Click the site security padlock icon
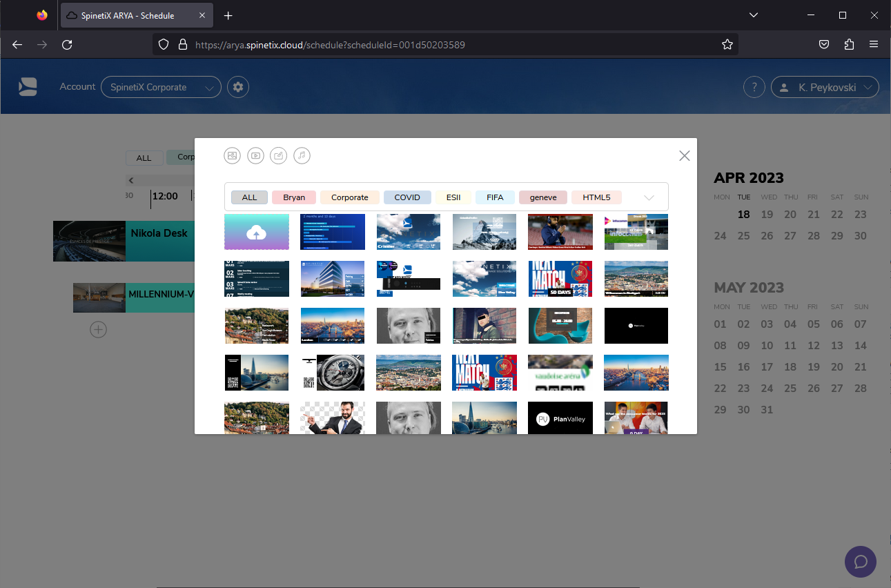Image resolution: width=891 pixels, height=588 pixels. click(x=183, y=44)
